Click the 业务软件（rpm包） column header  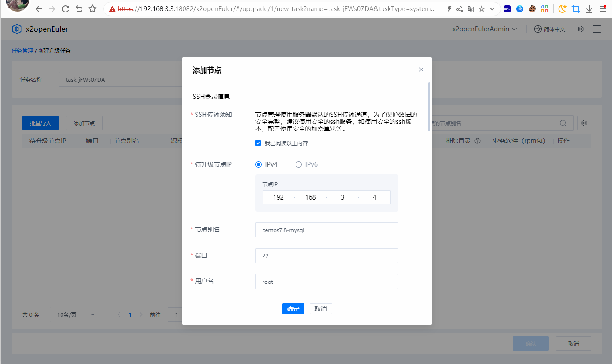tap(519, 141)
